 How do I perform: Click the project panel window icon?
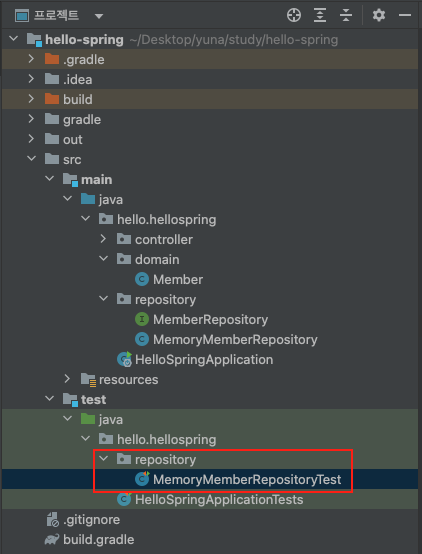click(22, 16)
